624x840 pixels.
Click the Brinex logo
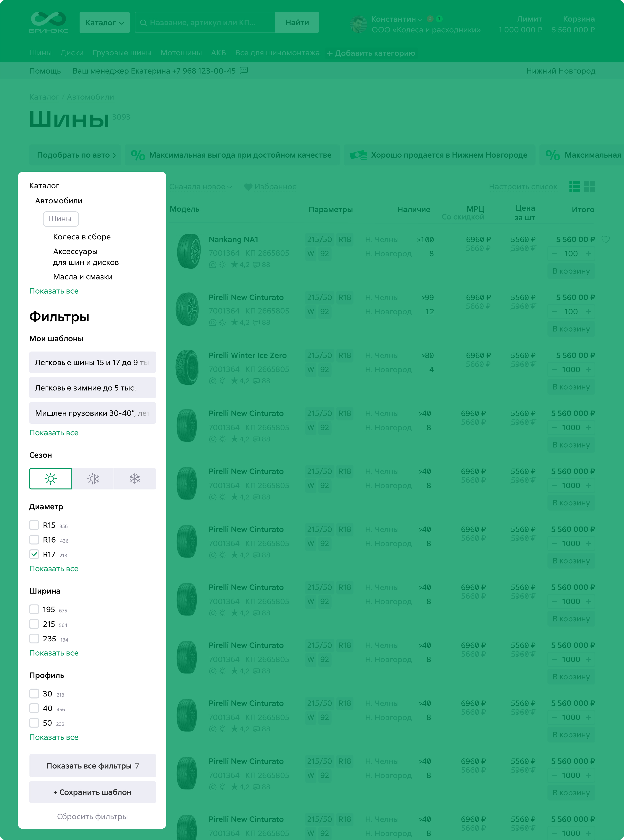(48, 22)
